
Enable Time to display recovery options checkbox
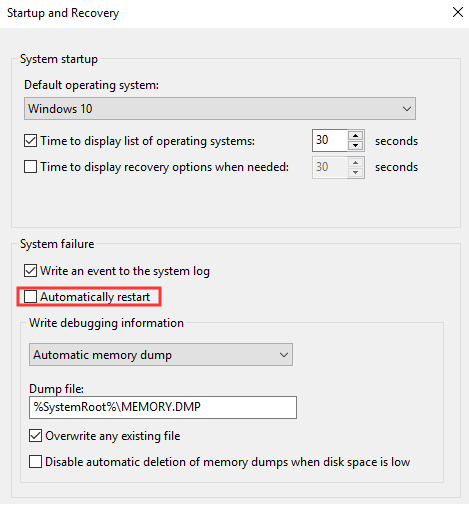click(x=30, y=167)
